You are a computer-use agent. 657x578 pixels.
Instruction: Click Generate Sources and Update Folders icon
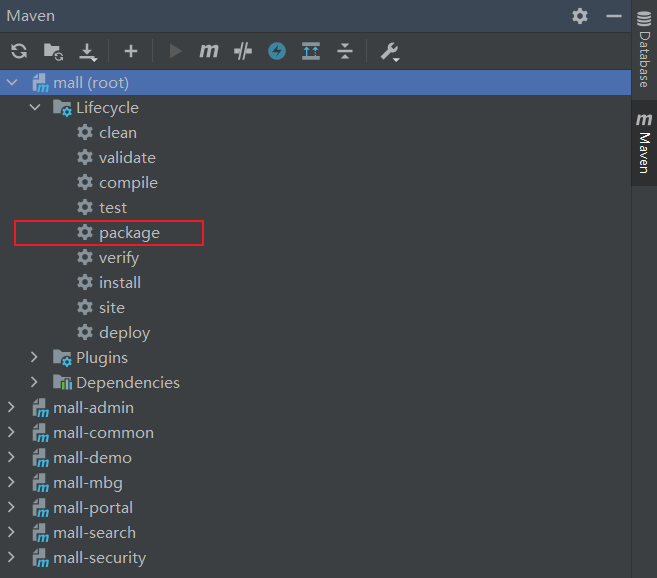(54, 52)
